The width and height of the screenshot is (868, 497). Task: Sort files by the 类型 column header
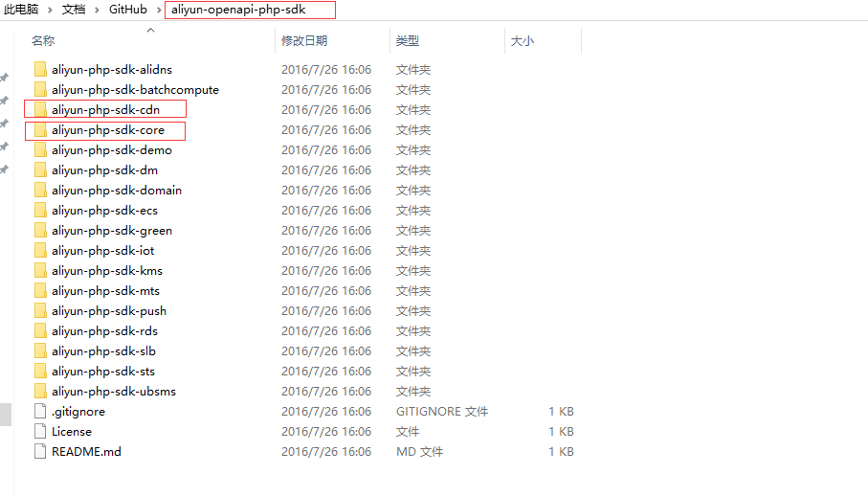(x=408, y=40)
